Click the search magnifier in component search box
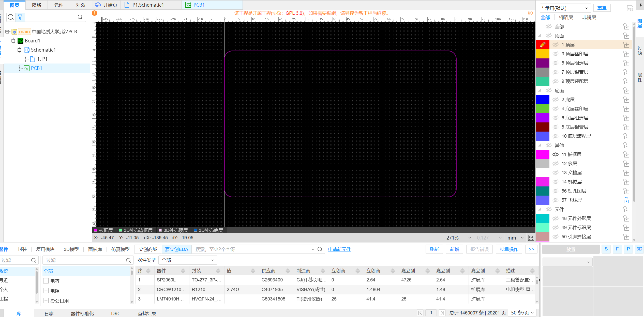The height and width of the screenshot is (317, 644). (320, 249)
